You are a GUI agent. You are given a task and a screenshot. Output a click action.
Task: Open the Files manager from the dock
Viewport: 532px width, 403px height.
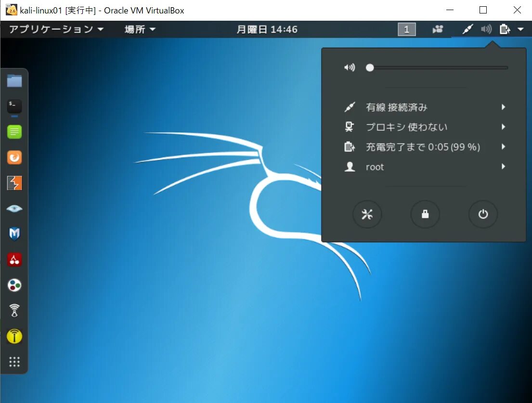(14, 81)
